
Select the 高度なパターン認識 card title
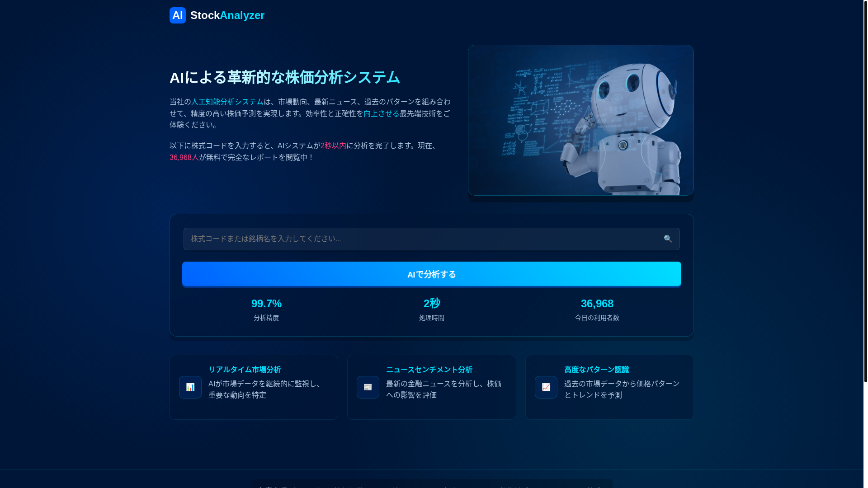596,370
